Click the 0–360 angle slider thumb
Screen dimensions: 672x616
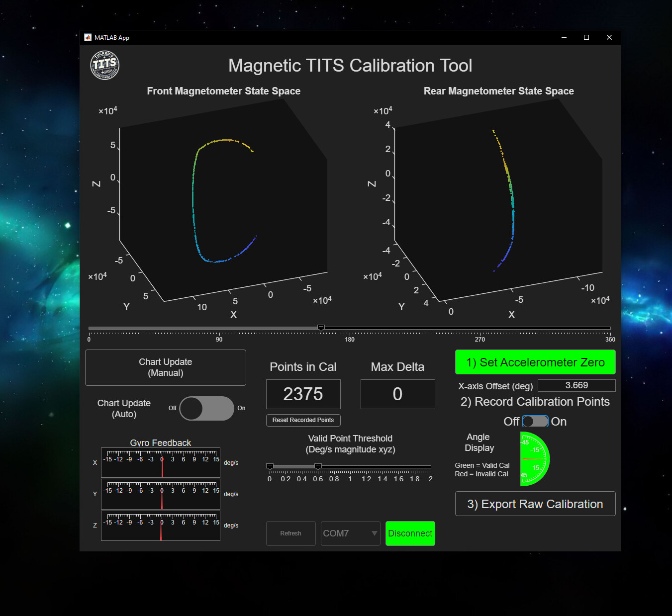(x=321, y=328)
